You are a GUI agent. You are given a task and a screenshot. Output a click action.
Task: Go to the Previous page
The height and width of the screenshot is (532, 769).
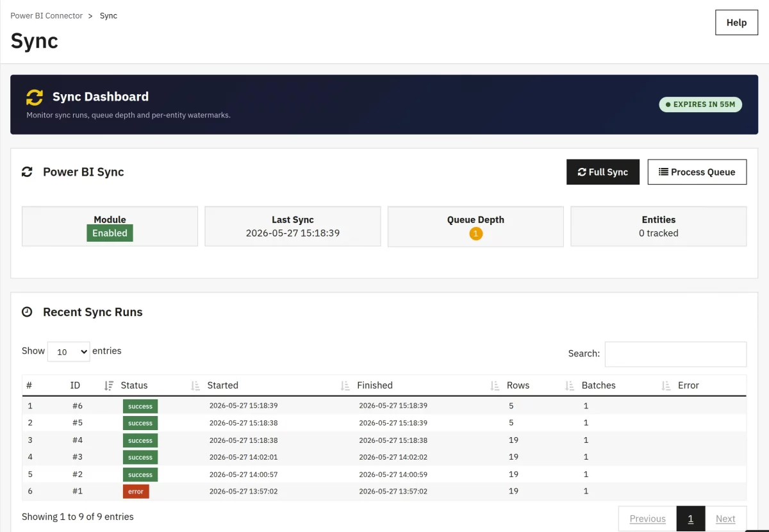click(x=647, y=519)
